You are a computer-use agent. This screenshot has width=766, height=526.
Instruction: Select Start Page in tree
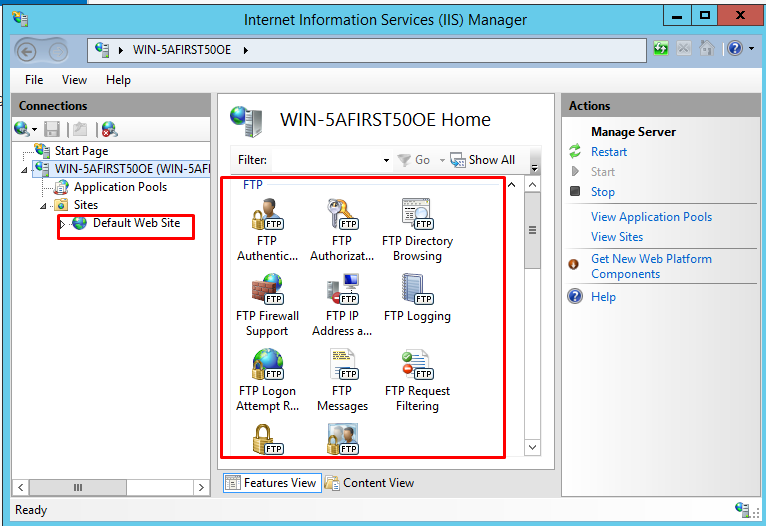pos(81,151)
